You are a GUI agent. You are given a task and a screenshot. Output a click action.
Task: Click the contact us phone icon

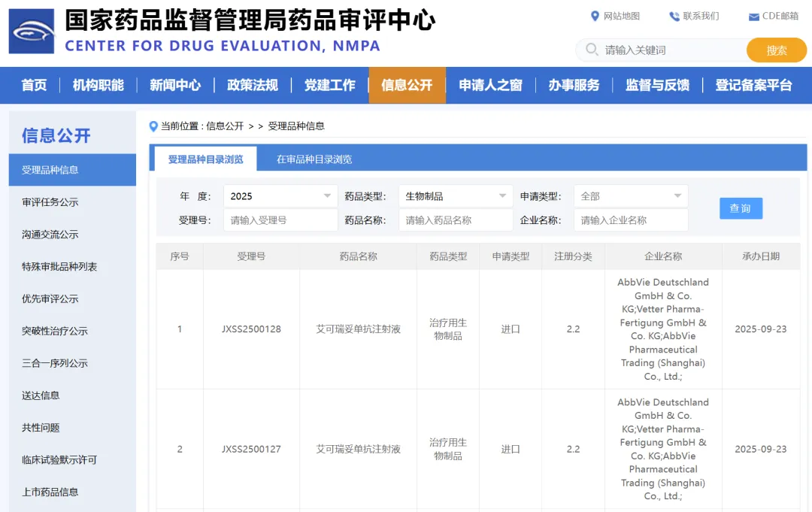point(674,17)
